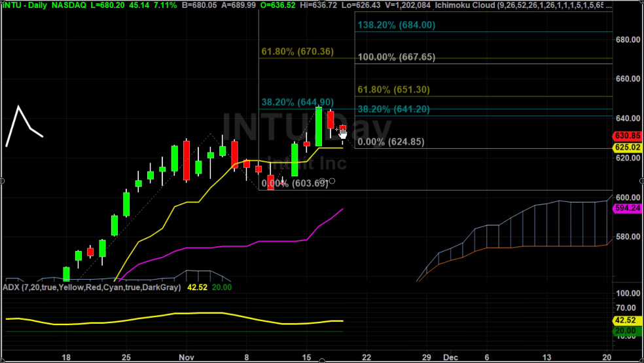Click the 640.00 price axis label

tap(628, 119)
